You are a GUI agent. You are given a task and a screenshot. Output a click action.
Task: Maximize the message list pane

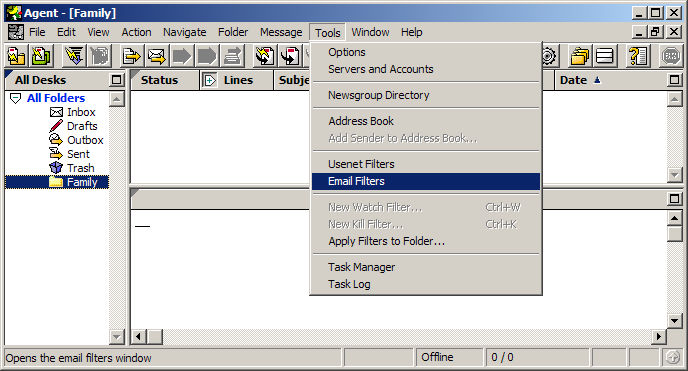click(x=674, y=80)
